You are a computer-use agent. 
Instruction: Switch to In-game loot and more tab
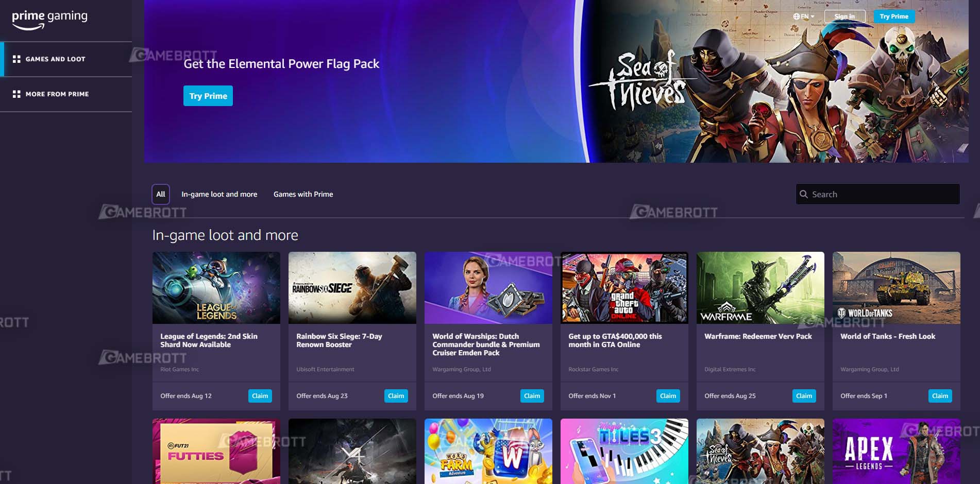pyautogui.click(x=219, y=194)
